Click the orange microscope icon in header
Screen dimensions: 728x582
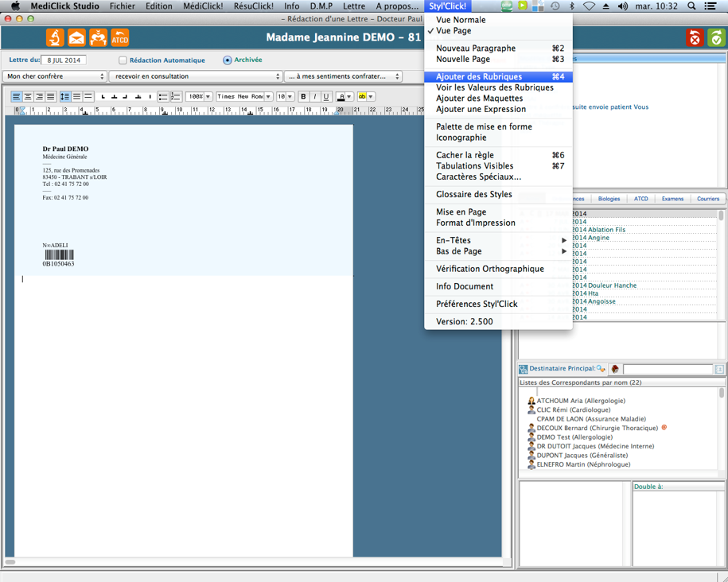55,37
